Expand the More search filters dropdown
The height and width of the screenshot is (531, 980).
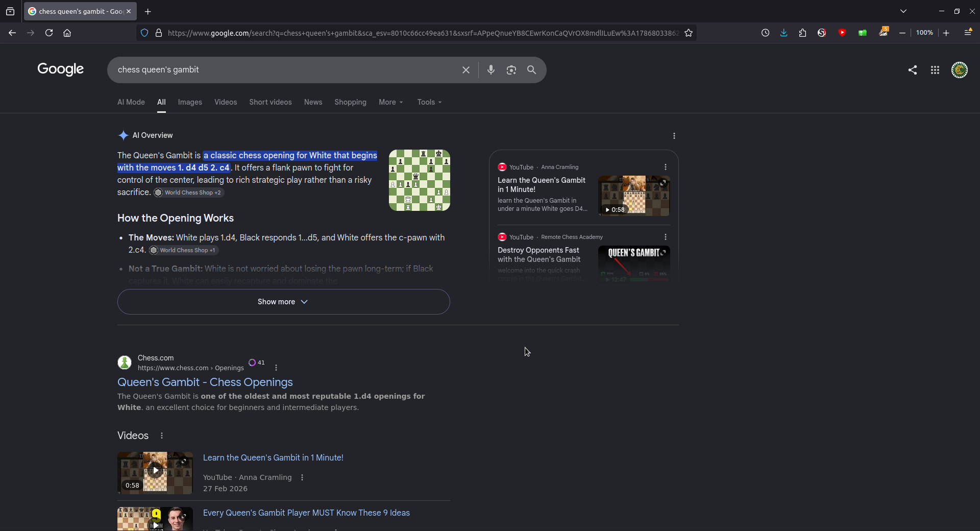(391, 102)
